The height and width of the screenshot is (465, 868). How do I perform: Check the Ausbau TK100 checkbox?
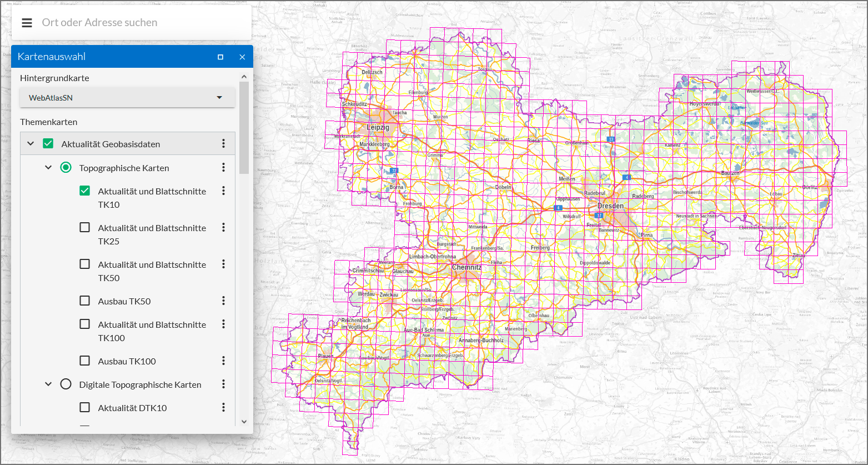(84, 361)
